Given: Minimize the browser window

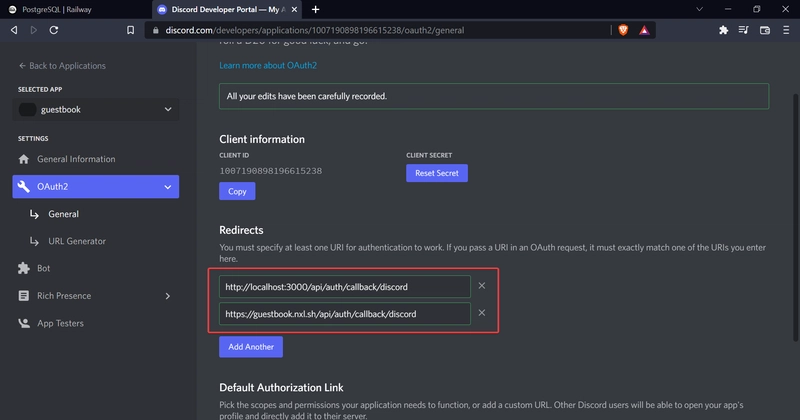Looking at the screenshot, I should click(x=728, y=9).
